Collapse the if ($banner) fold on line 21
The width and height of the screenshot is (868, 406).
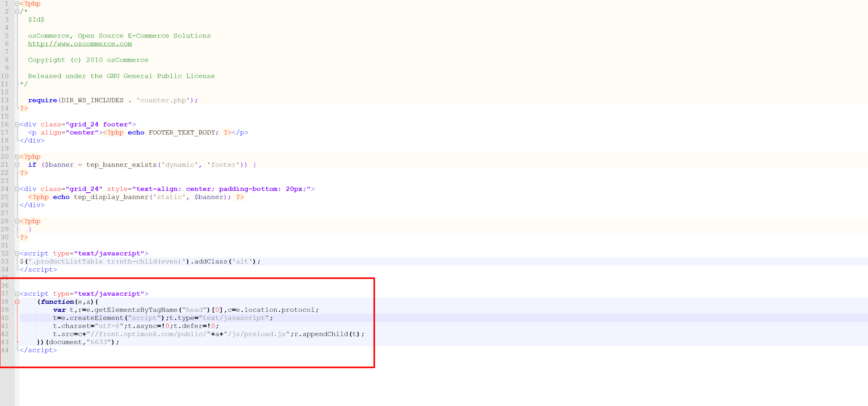click(x=17, y=165)
